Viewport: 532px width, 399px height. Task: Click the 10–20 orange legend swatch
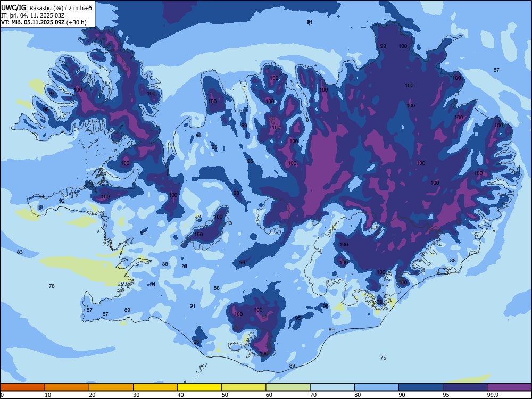(x=67, y=387)
